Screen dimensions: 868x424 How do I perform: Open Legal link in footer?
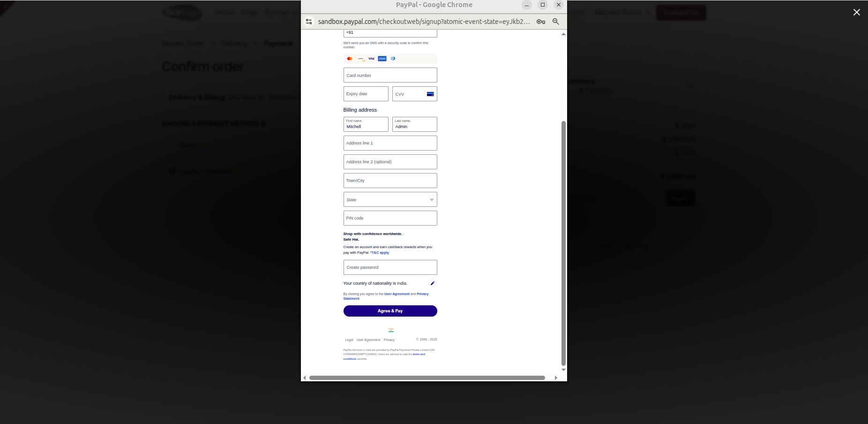349,340
